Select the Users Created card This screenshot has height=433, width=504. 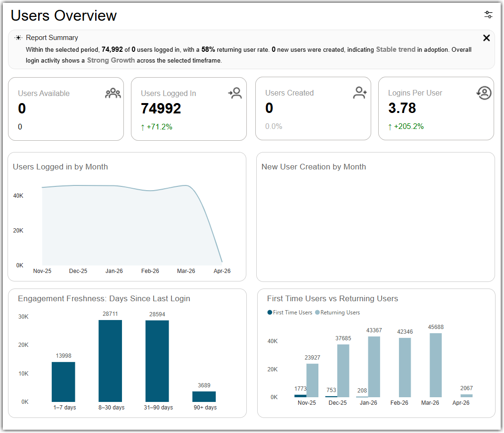click(313, 109)
